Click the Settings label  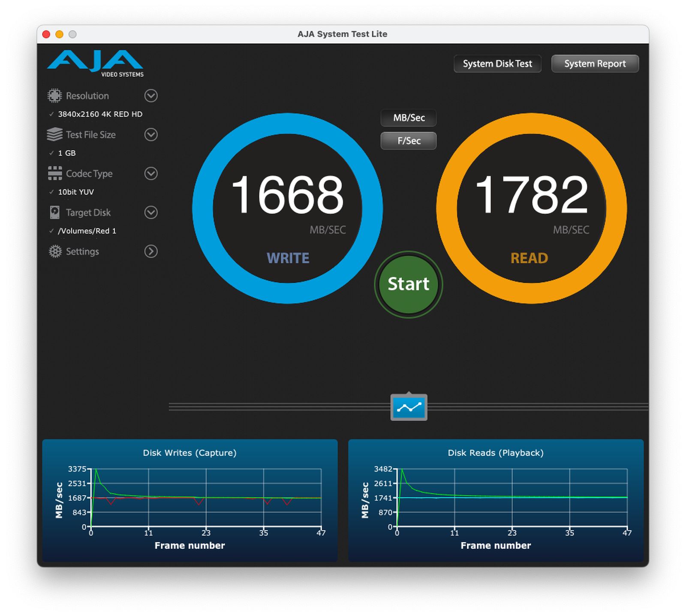pos(82,251)
